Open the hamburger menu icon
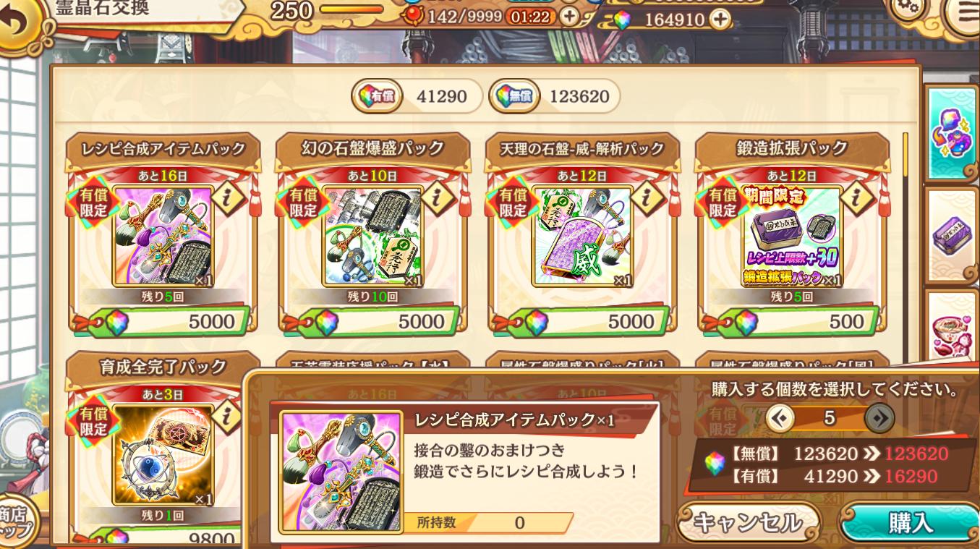Viewport: 980px width, 549px height. (963, 14)
